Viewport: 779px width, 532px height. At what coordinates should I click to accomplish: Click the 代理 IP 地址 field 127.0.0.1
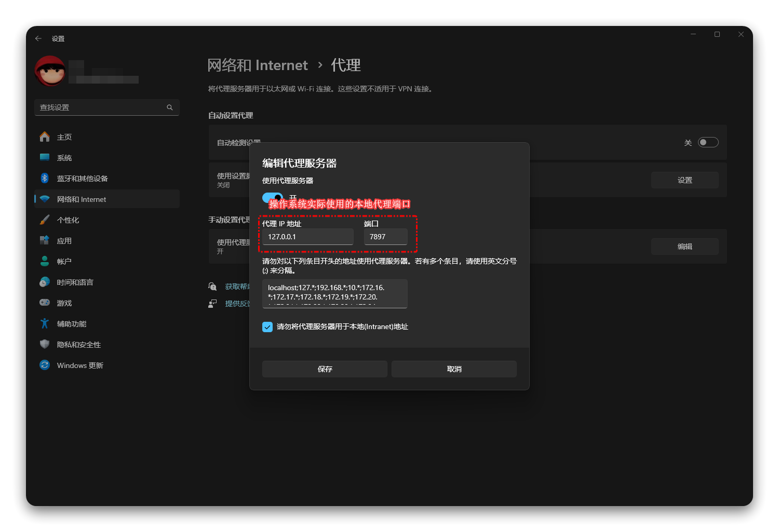tap(308, 237)
